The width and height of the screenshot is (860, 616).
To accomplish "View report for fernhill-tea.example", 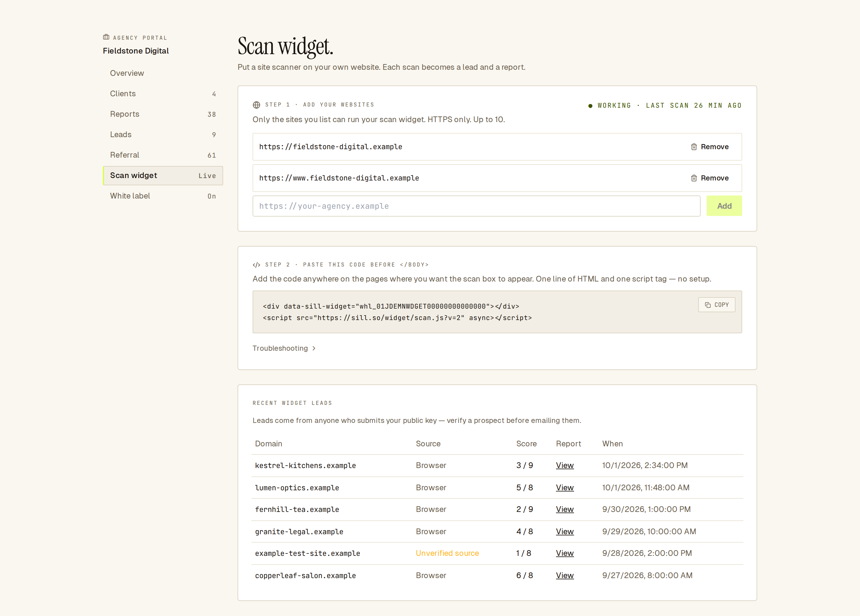I will click(x=565, y=510).
